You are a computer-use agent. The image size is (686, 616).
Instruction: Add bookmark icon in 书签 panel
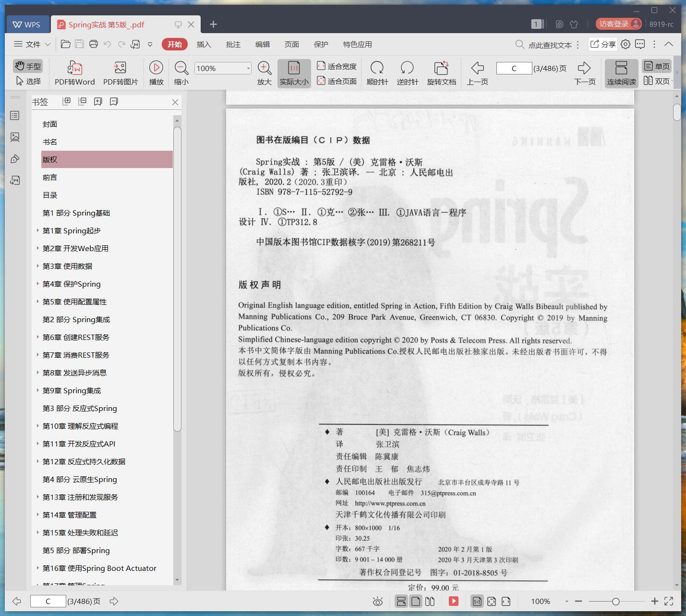coord(98,101)
